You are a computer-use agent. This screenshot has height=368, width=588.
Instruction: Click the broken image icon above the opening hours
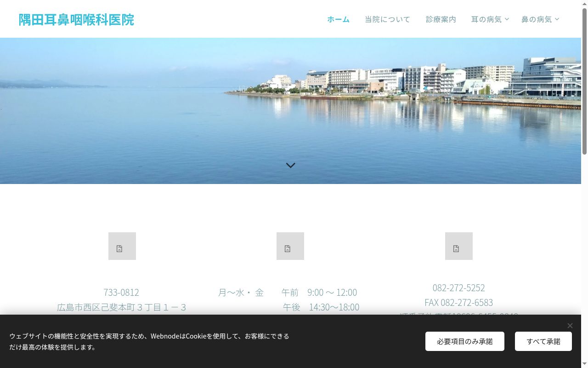[290, 246]
